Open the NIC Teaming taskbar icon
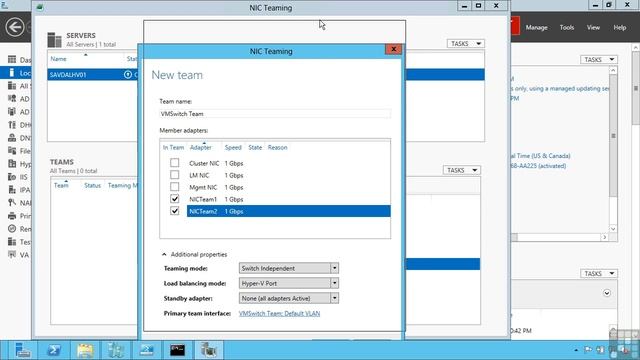Screen dimensions: 640x360 209,350
